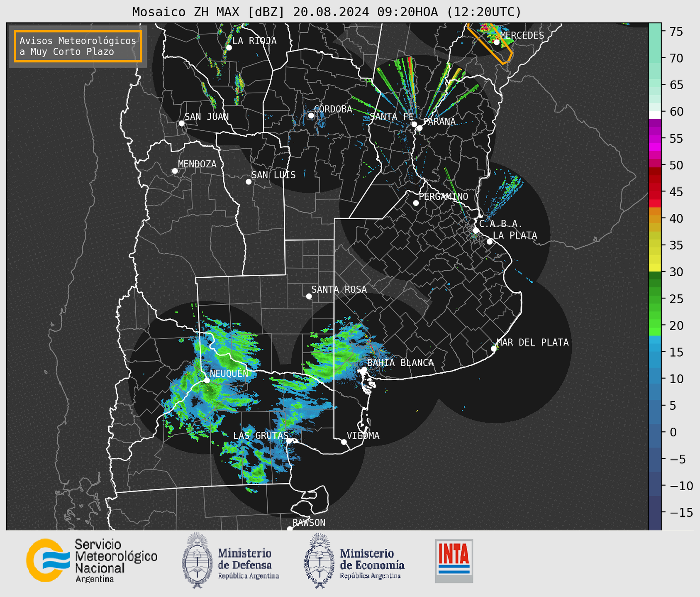Image resolution: width=700 pixels, height=597 pixels.
Task: Click the Pergamino city marker
Action: (416, 203)
